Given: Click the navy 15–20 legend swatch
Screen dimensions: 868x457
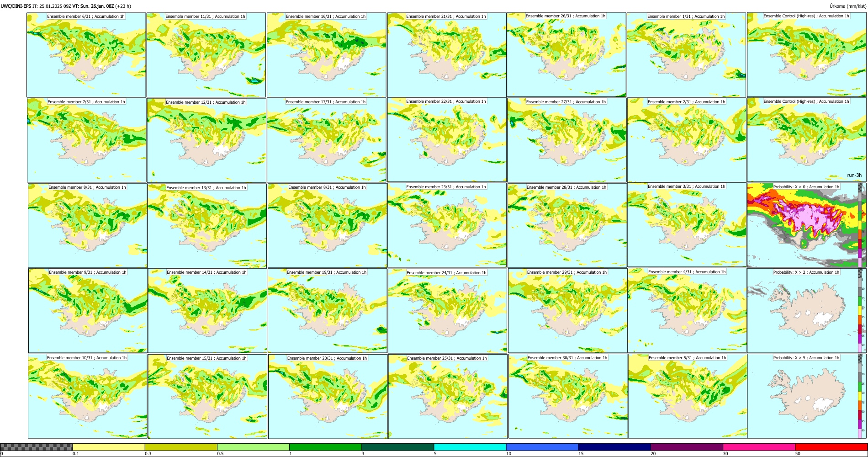Looking at the screenshot, I should [614, 447].
